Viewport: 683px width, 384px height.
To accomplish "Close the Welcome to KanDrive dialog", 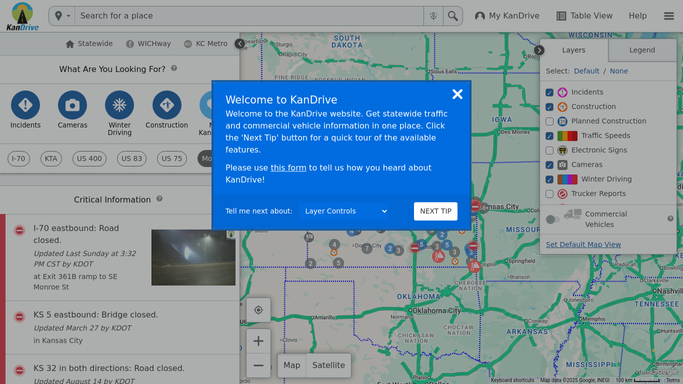I will pyautogui.click(x=457, y=94).
